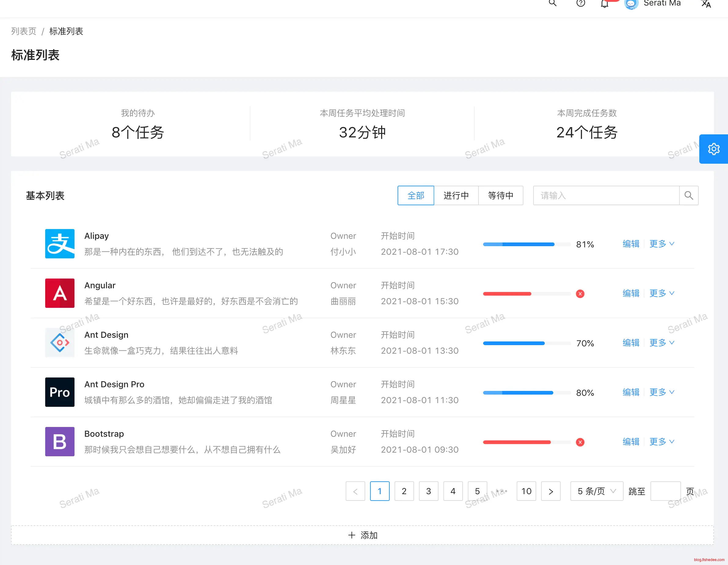This screenshot has width=728, height=565.
Task: Click the list search button icon
Action: pyautogui.click(x=688, y=196)
